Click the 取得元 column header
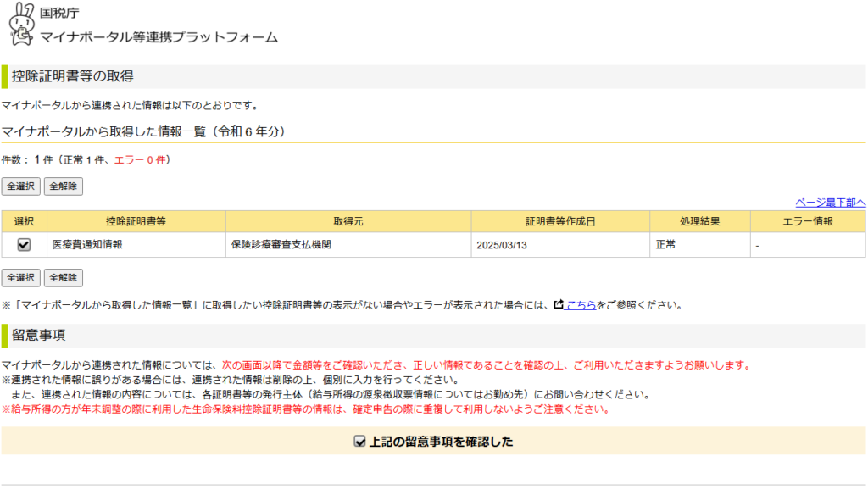The width and height of the screenshot is (868, 495). pyautogui.click(x=348, y=221)
